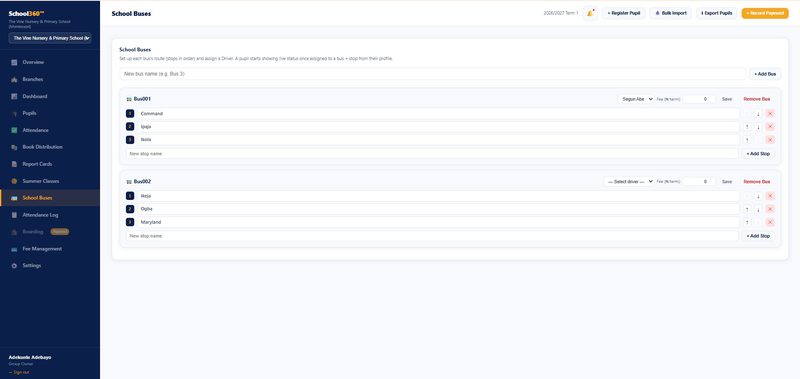Click the Branches building icon
This screenshot has height=379, width=800.
tap(14, 80)
